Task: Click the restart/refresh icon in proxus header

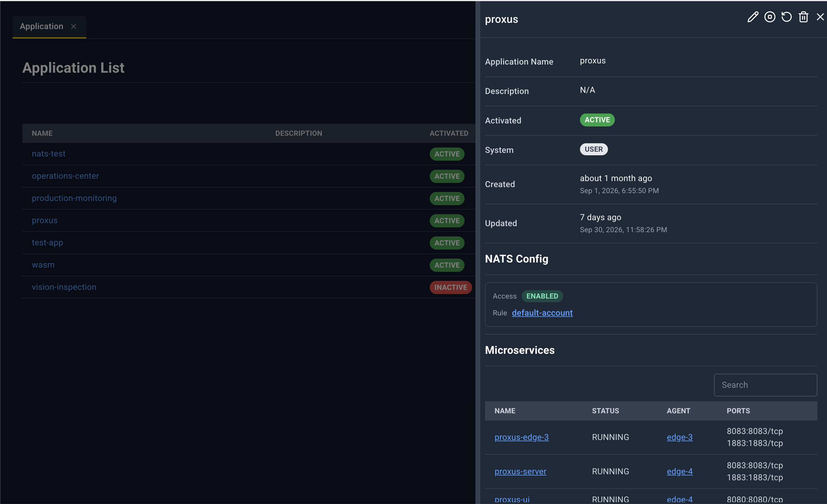Action: 786,17
